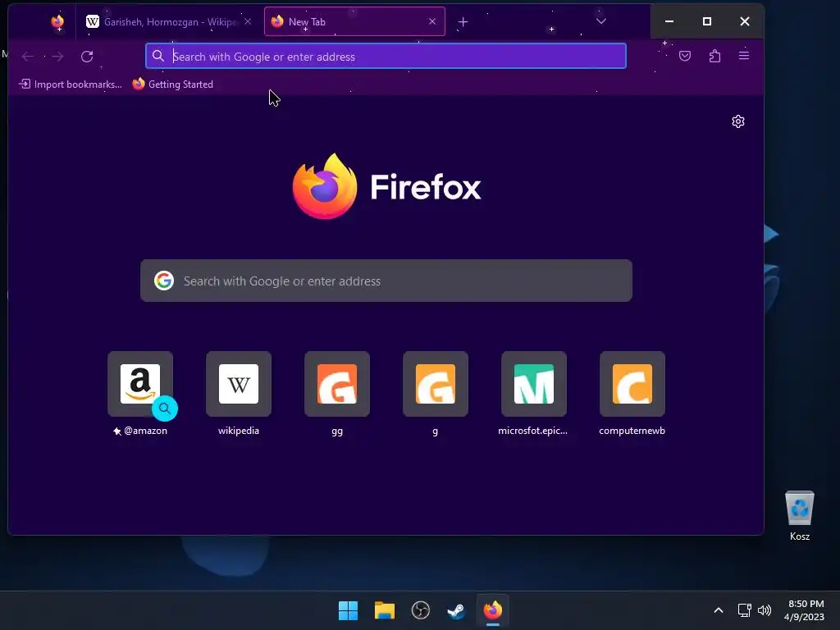Click the Firefox taskbar icon
The height and width of the screenshot is (630, 840).
click(x=493, y=610)
